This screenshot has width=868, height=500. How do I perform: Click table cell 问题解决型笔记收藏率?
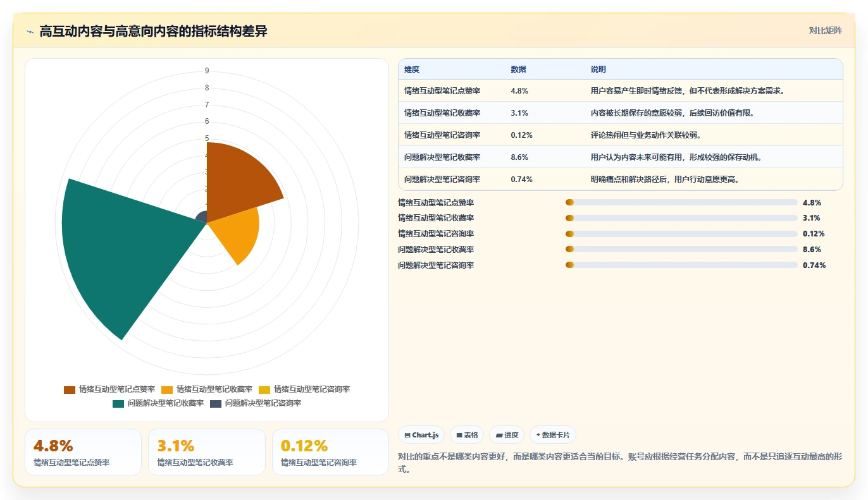[442, 157]
